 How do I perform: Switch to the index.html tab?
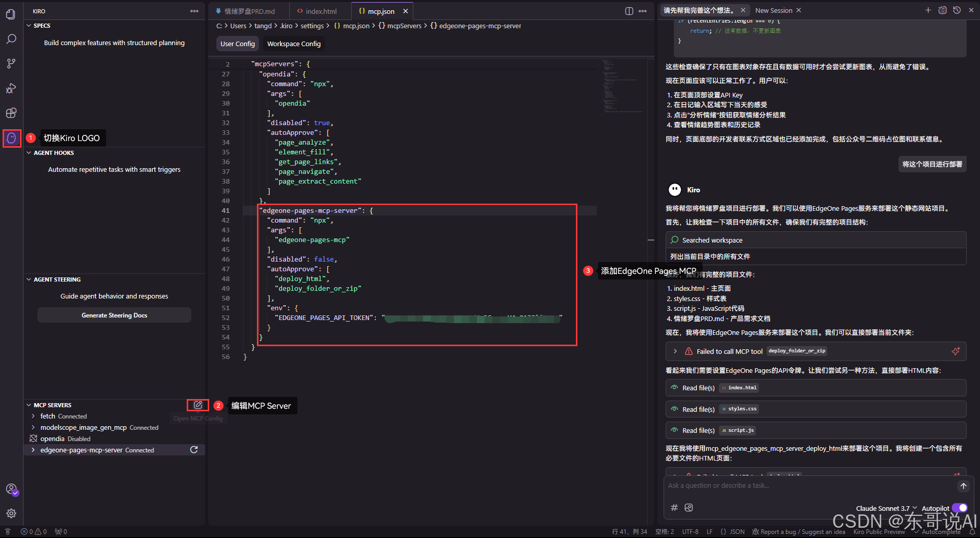[321, 11]
